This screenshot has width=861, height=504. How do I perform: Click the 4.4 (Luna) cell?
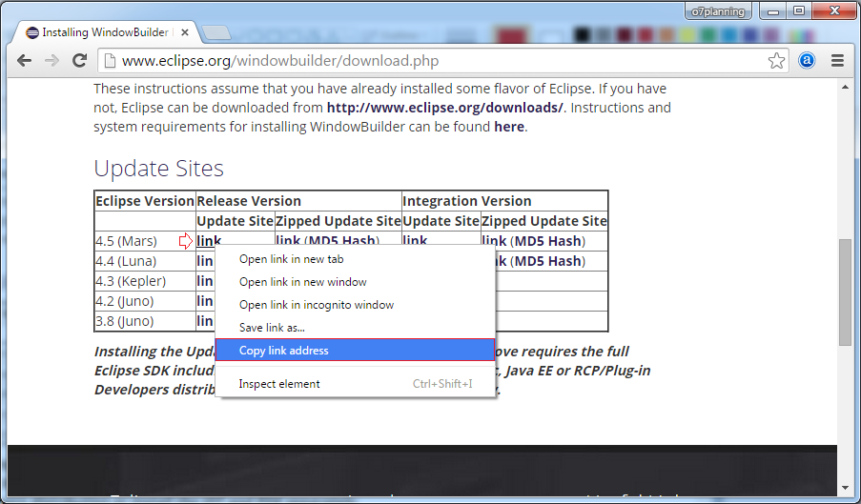(x=145, y=261)
